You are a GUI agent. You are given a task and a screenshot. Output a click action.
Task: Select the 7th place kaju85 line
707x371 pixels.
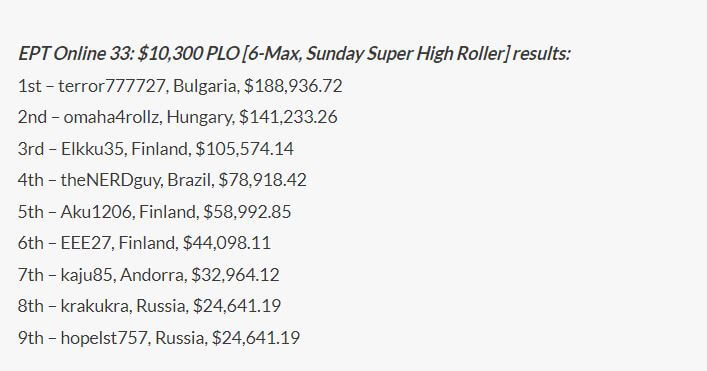[148, 275]
